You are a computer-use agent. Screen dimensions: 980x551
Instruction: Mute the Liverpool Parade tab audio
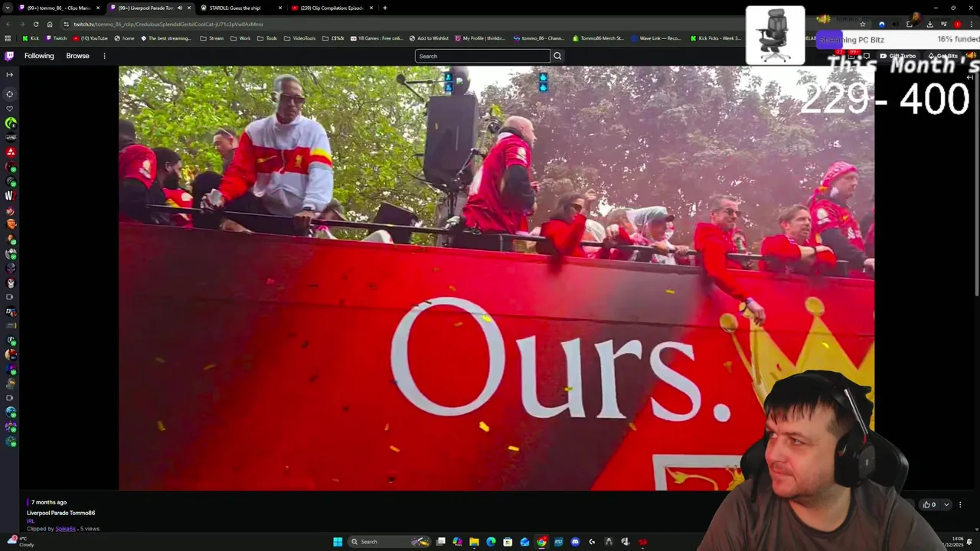click(x=180, y=8)
